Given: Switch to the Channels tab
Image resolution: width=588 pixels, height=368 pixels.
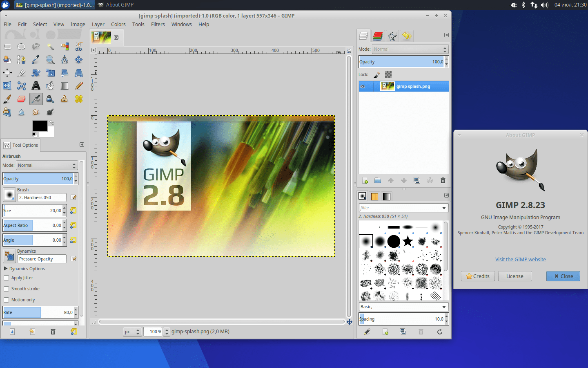Looking at the screenshot, I should (378, 36).
